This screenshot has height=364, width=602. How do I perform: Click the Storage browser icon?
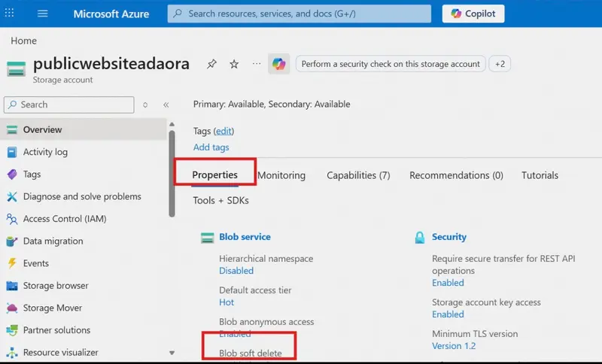click(12, 286)
